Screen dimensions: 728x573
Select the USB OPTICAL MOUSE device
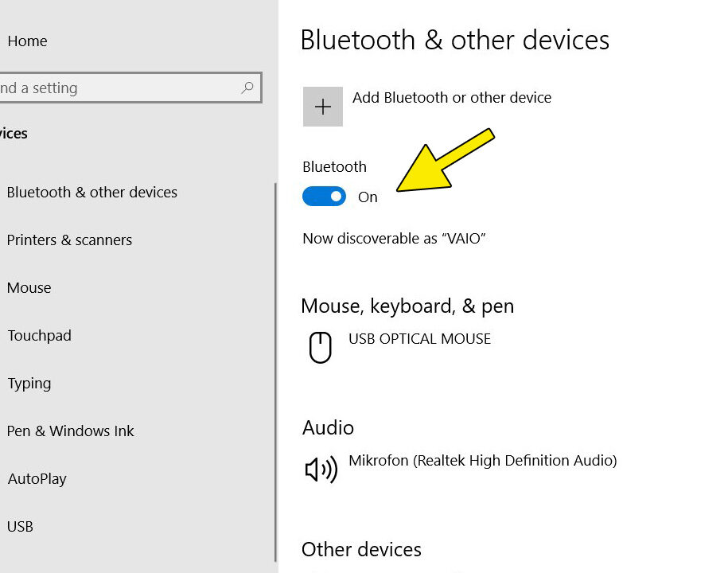(420, 338)
